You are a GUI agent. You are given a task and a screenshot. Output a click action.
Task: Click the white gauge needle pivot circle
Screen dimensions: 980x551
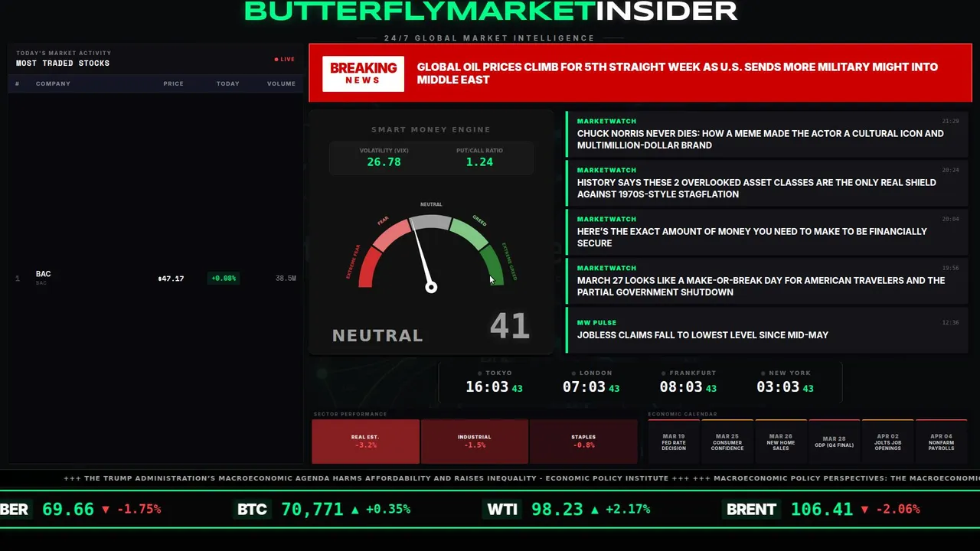point(431,287)
